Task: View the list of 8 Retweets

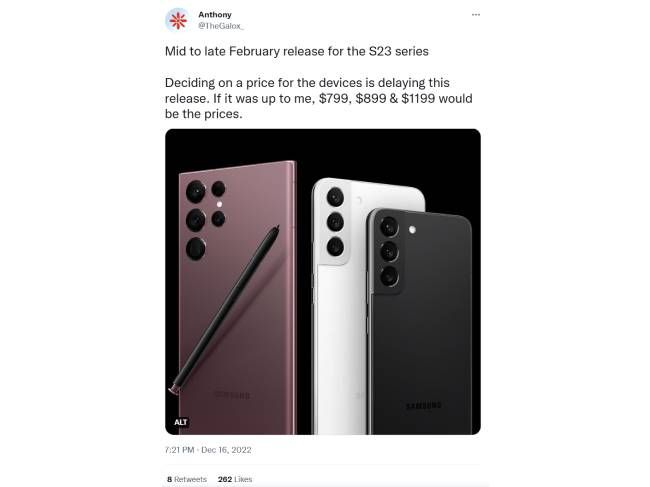Action: coord(187,479)
